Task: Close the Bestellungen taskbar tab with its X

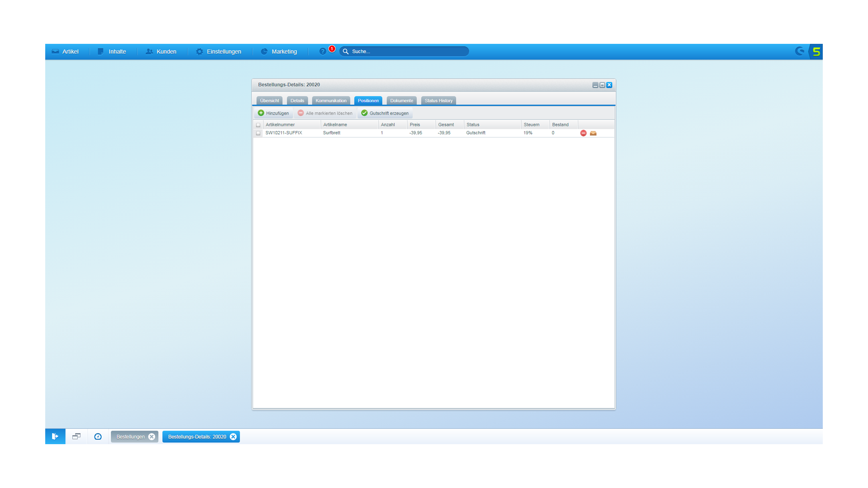Action: (152, 436)
